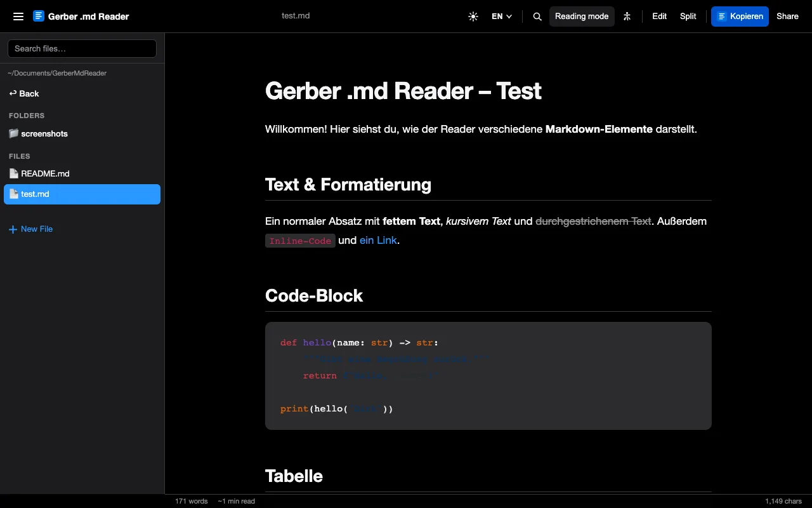
Task: Open the screenshots folder
Action: pyautogui.click(x=82, y=134)
